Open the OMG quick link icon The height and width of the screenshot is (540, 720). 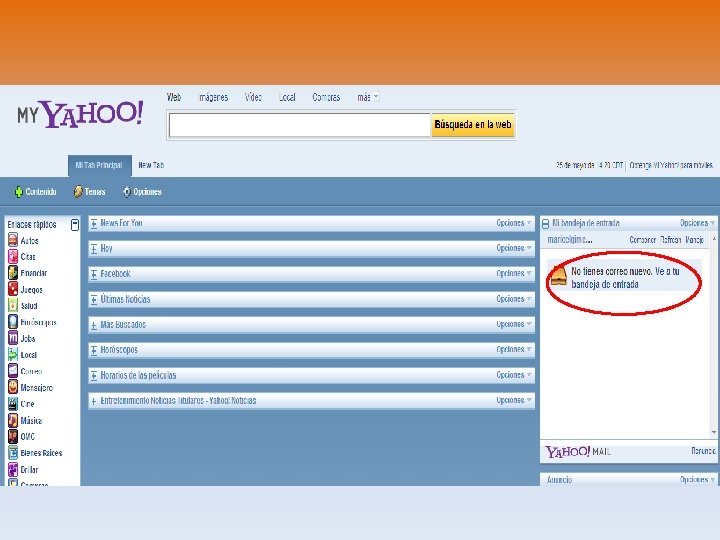(13, 436)
